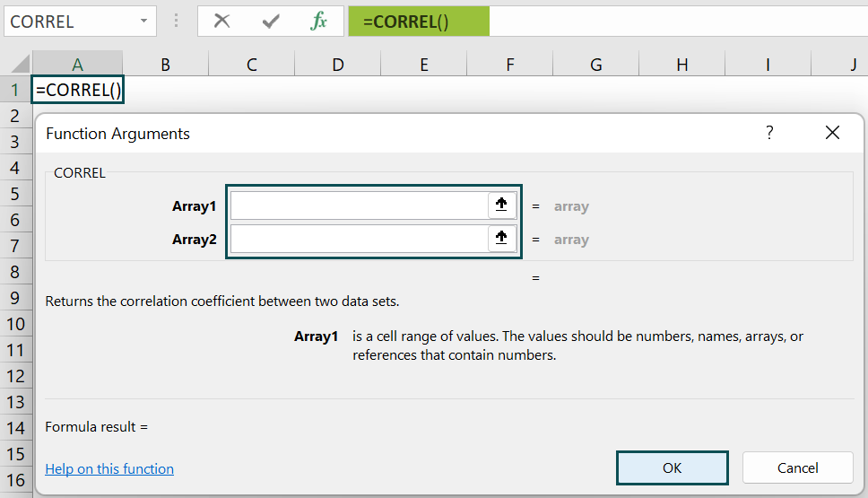The height and width of the screenshot is (498, 868).
Task: Click into the Array1 input field
Action: [x=360, y=205]
